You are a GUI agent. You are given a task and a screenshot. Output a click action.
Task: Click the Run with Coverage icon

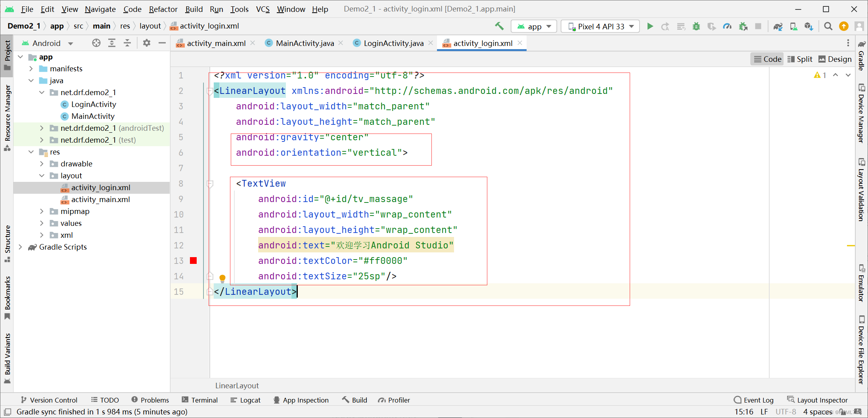[x=712, y=26]
